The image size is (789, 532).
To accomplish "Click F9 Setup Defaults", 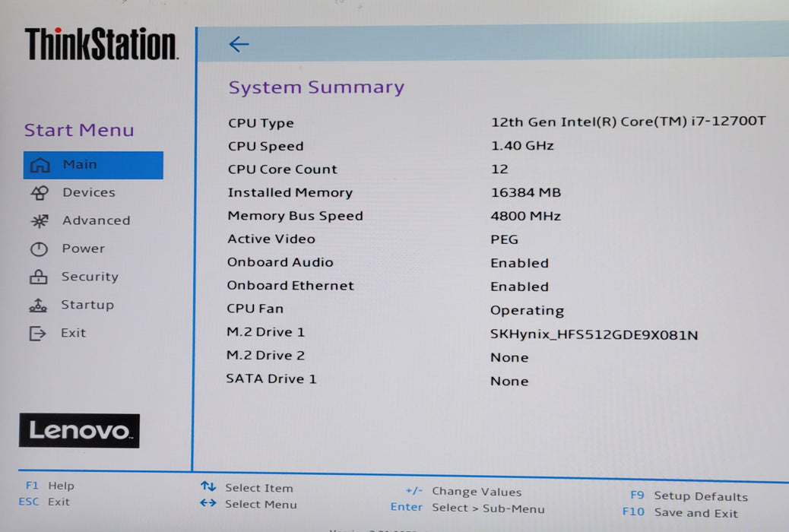I will tap(689, 496).
